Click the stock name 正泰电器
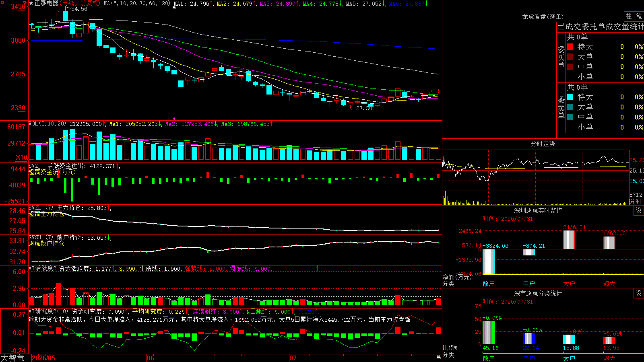 [x=47, y=3]
